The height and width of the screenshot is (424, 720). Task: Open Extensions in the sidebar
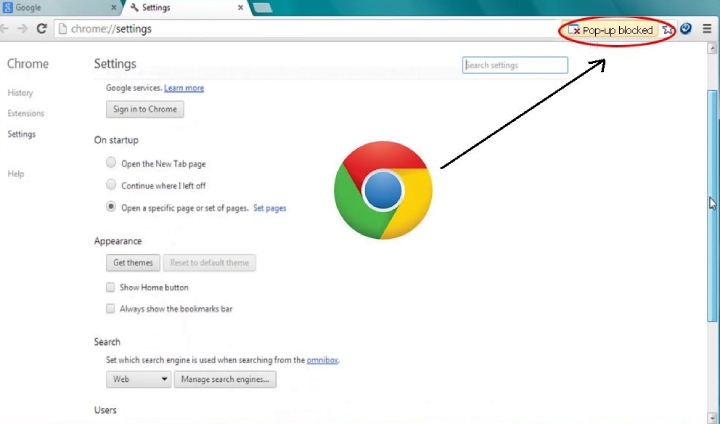[26, 113]
